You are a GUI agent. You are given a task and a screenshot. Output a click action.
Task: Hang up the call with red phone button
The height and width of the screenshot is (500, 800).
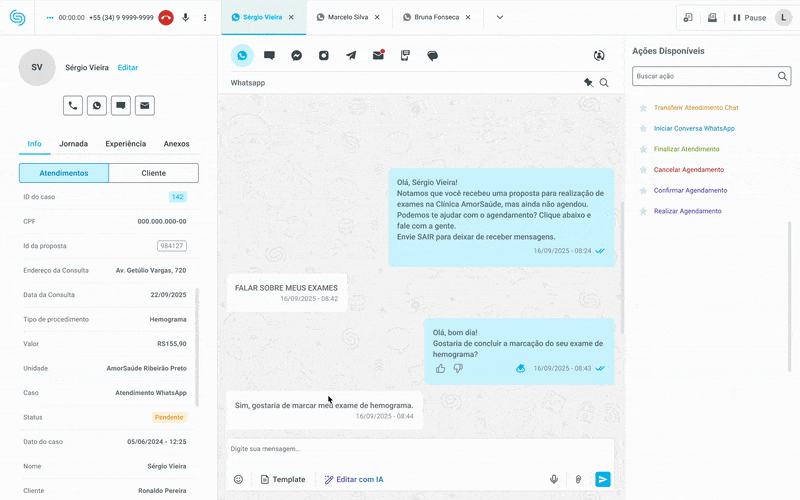165,17
